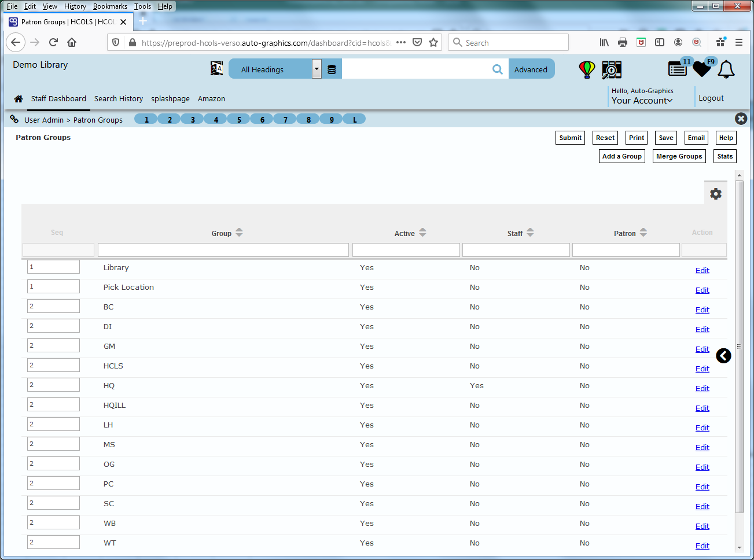Click the browser print icon
The width and height of the screenshot is (754, 560).
(x=623, y=42)
